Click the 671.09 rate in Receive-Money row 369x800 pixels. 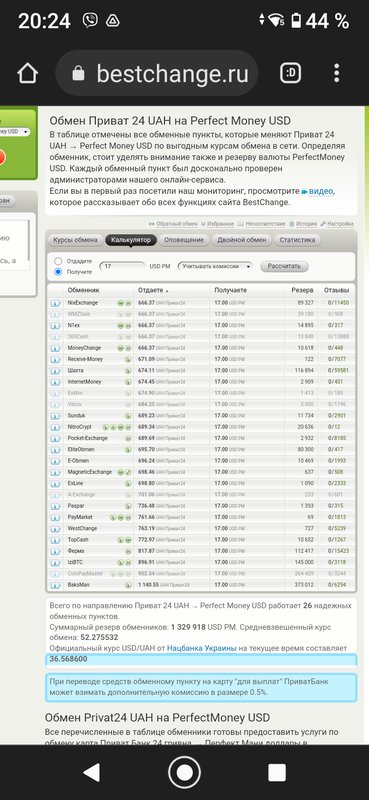pyautogui.click(x=146, y=359)
